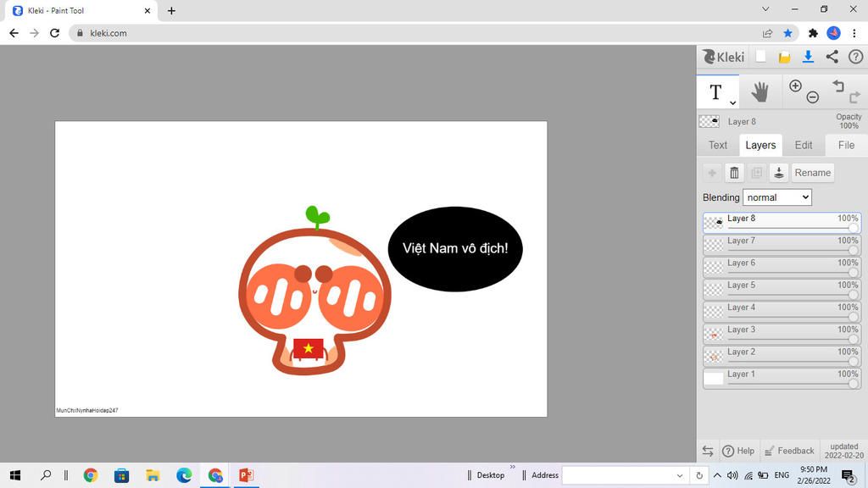Open a new browser tab
This screenshot has height=488, width=868.
(x=171, y=10)
